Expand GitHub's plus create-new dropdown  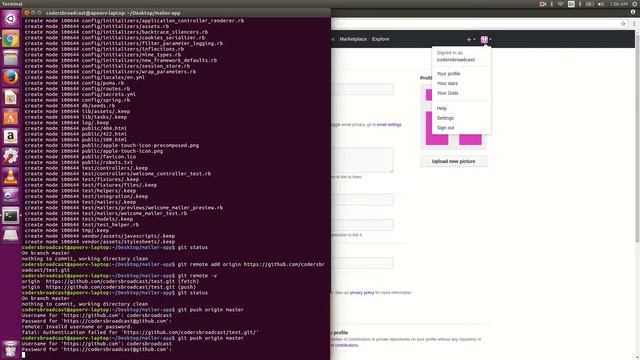pos(471,40)
